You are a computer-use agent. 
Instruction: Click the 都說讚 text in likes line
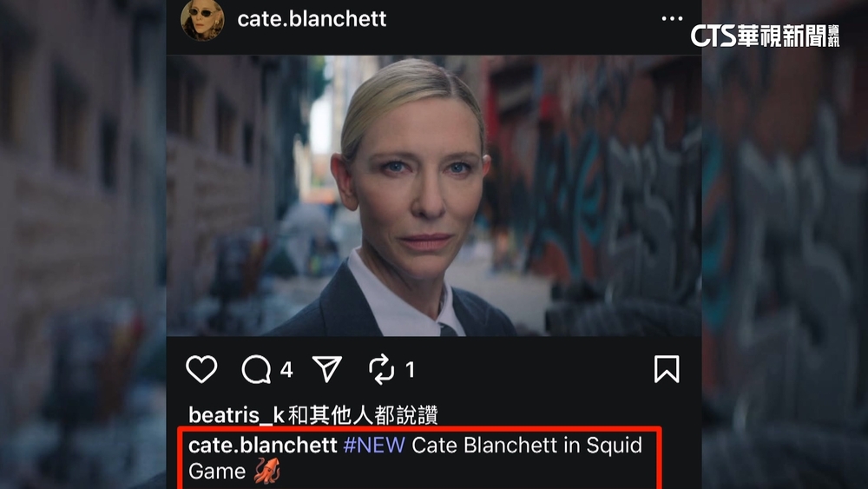[x=406, y=415]
